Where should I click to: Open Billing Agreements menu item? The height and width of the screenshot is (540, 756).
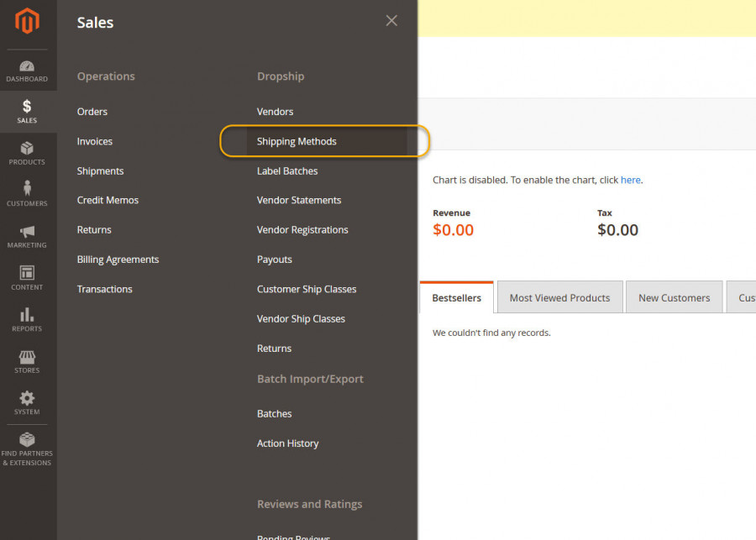(x=118, y=260)
